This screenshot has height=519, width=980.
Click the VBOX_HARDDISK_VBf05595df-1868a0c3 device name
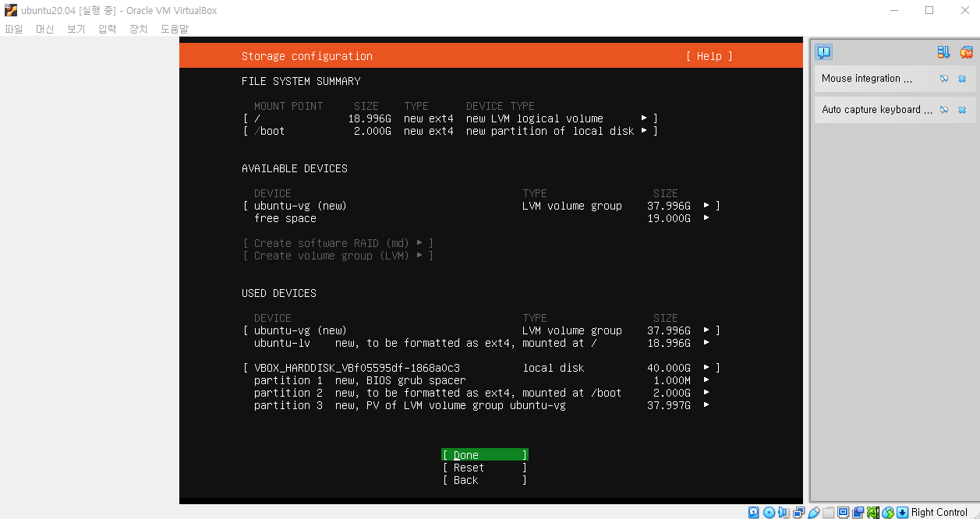[357, 368]
